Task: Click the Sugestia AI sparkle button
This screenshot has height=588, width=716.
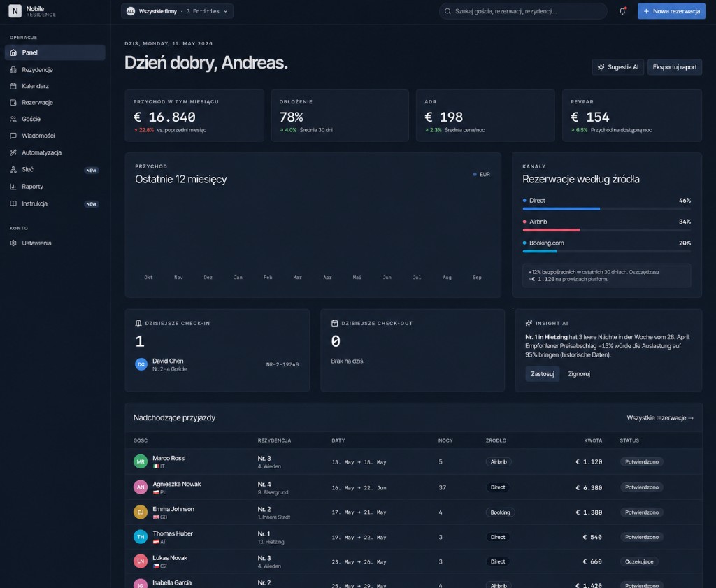Action: pos(618,67)
